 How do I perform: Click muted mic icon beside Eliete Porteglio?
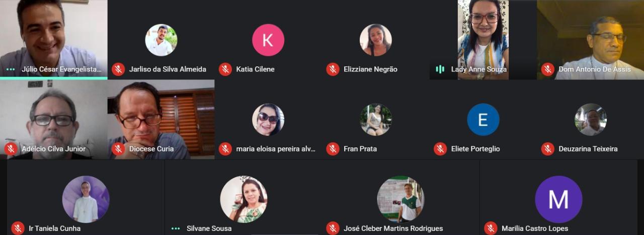(x=440, y=149)
